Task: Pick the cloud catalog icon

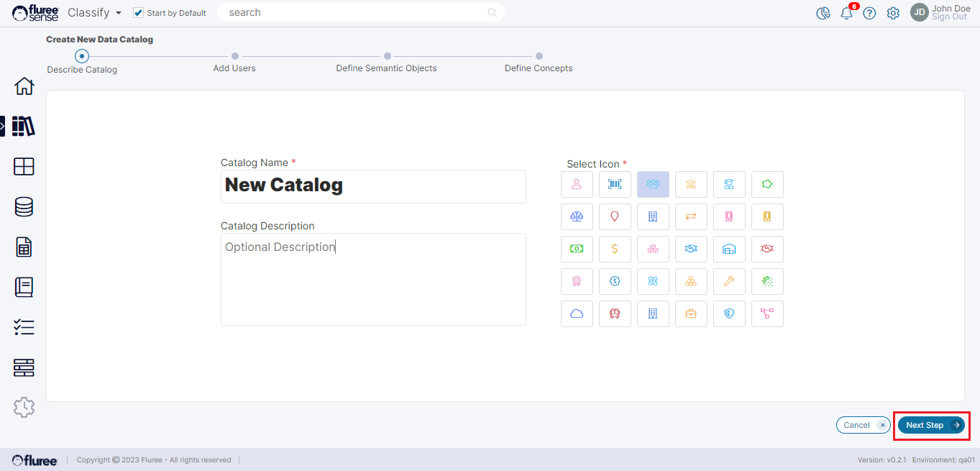Action: click(577, 314)
